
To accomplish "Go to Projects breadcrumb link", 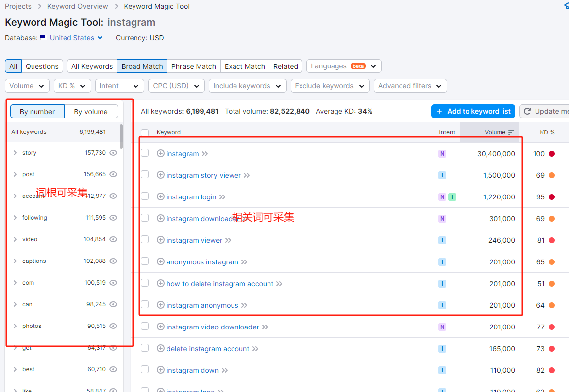I will click(x=18, y=6).
